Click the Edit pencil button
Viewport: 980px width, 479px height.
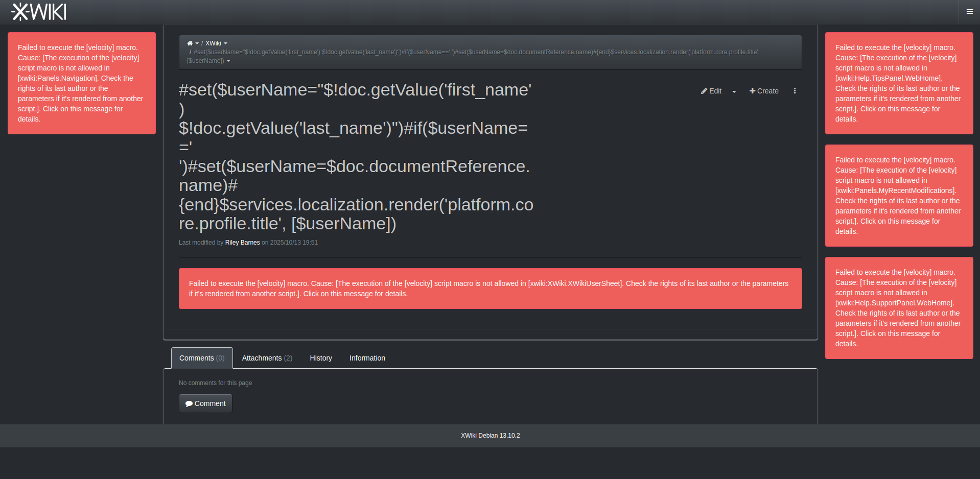711,91
